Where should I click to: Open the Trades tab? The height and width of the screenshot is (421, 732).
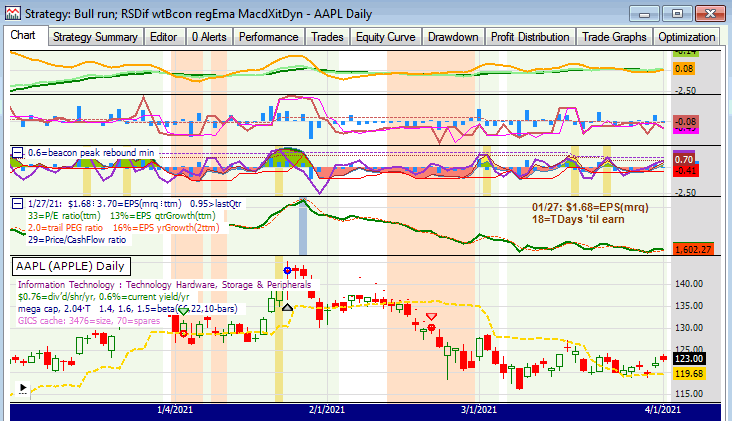coord(327,37)
